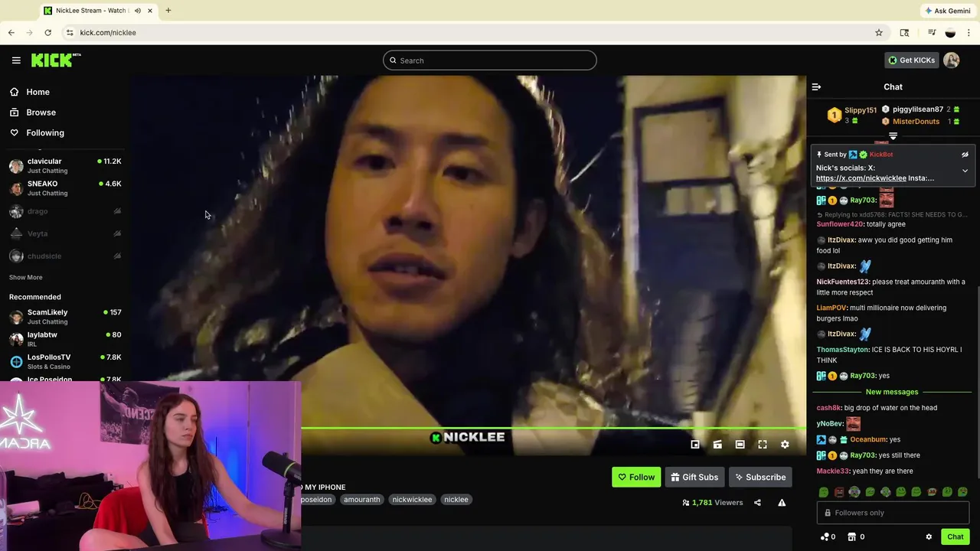Screen dimensions: 980x551
Task: Click username ThomasStayton in chat
Action: 843,350
